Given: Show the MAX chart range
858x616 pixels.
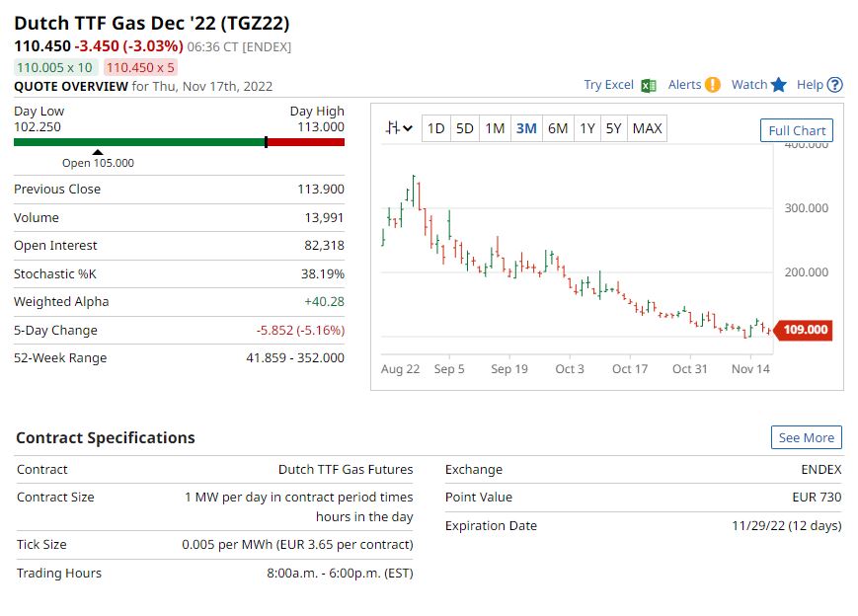Looking at the screenshot, I should [x=648, y=128].
